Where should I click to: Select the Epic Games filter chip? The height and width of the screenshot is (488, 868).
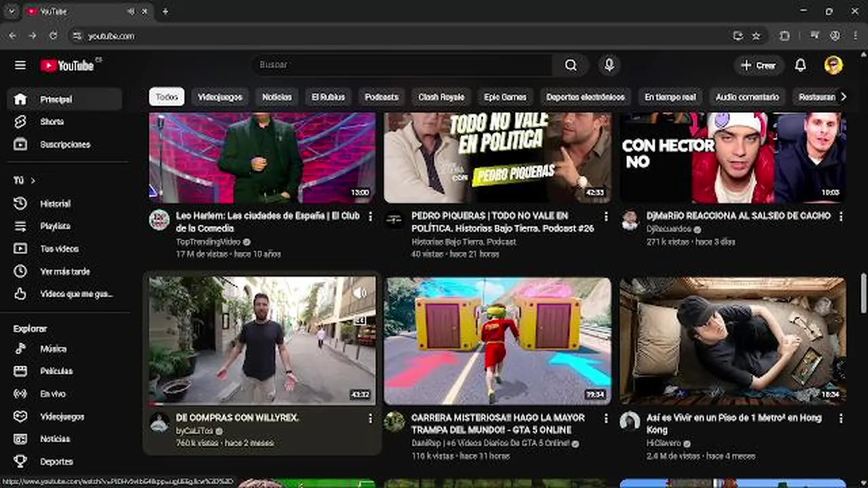[505, 97]
